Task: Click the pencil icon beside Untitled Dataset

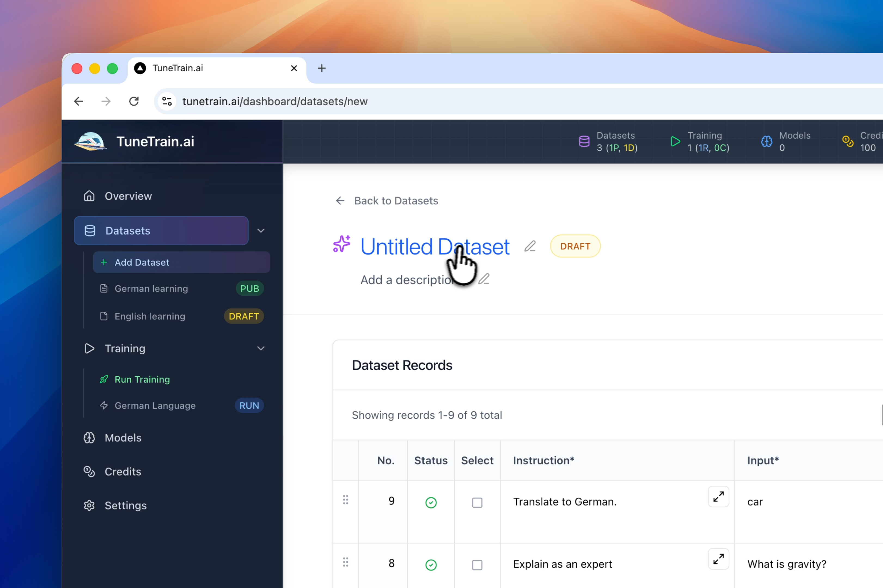Action: coord(530,246)
